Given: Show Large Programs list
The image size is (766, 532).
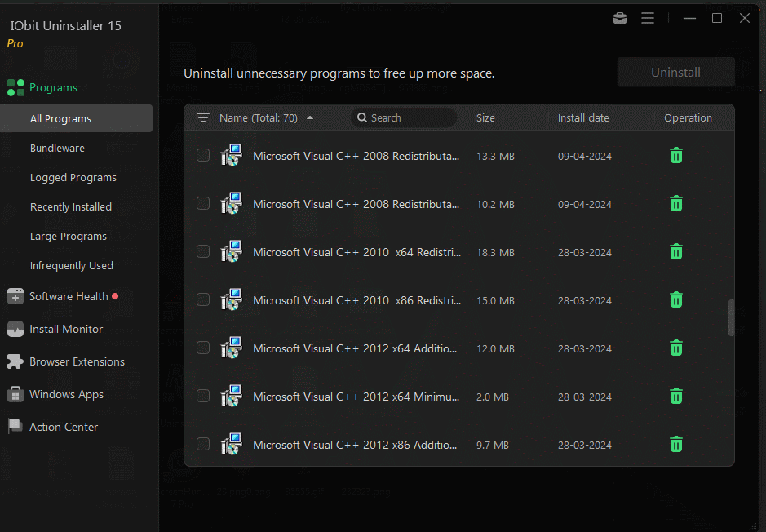Looking at the screenshot, I should [x=69, y=236].
